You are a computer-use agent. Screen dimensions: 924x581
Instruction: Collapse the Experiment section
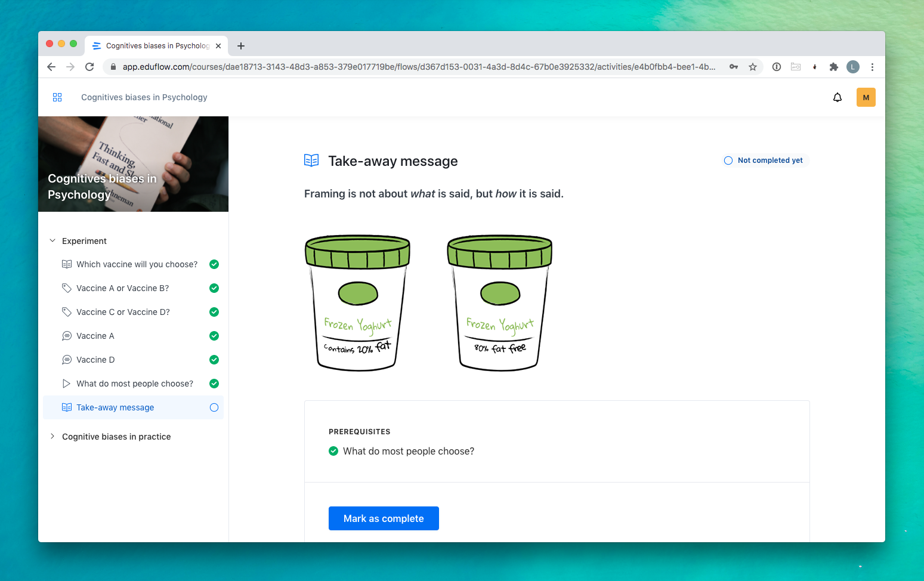52,241
